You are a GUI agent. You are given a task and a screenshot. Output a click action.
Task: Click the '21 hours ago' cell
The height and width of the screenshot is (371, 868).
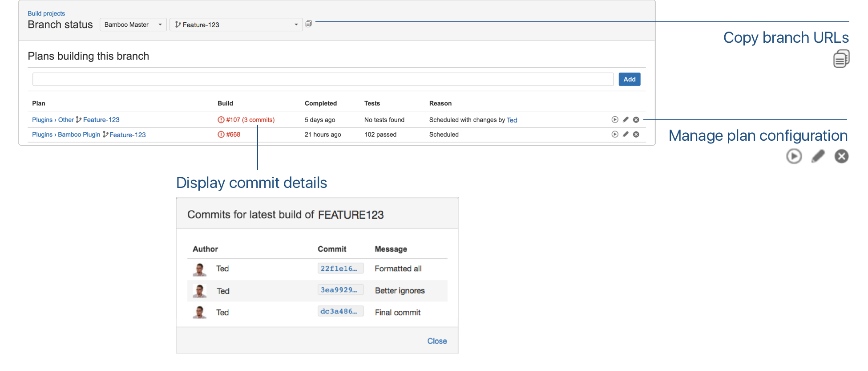click(x=323, y=135)
